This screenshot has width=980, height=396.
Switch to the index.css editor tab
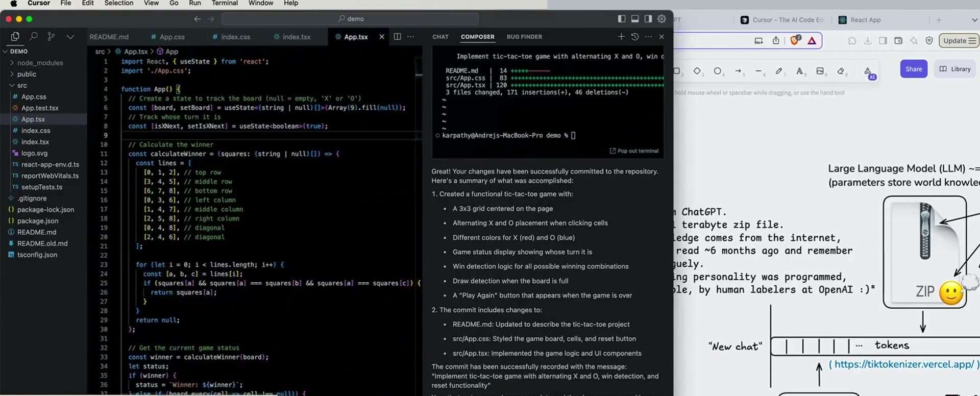tap(232, 37)
